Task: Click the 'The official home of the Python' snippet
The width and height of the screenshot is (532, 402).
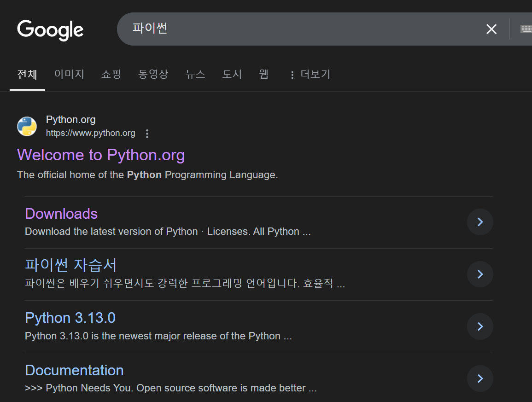Action: coord(147,175)
